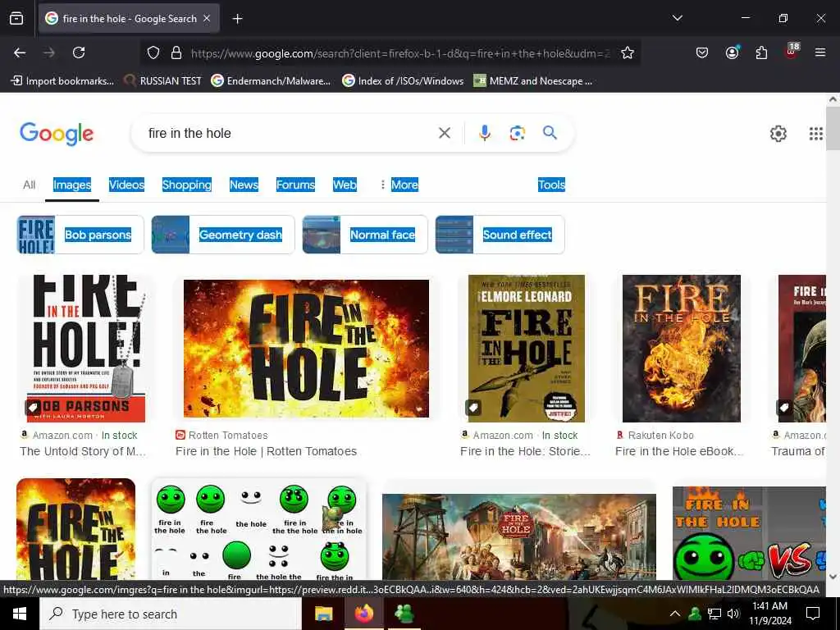The image size is (840, 630).
Task: Open the Rotten Tomatoes explosion image
Action: click(x=306, y=348)
